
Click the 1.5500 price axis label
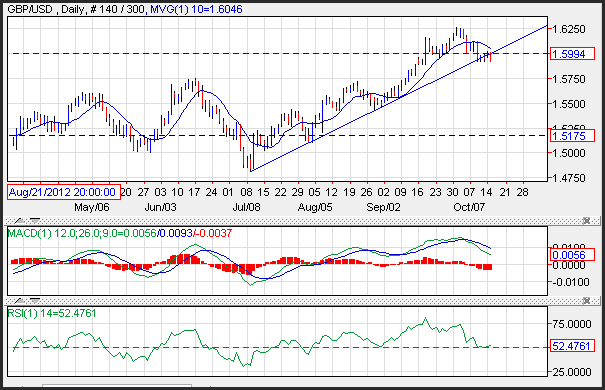coord(569,104)
